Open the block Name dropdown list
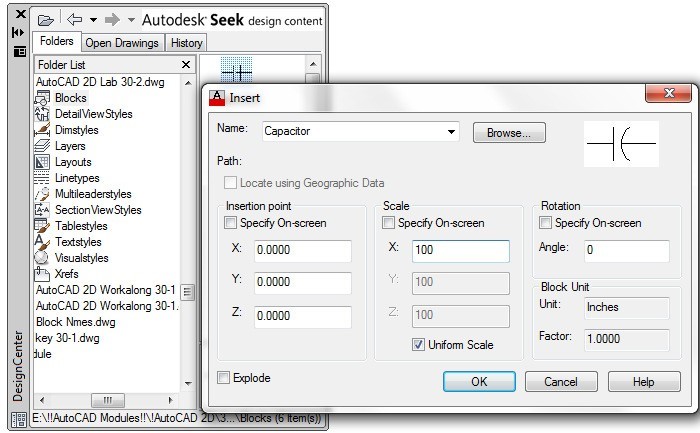The height and width of the screenshot is (433, 700). click(x=451, y=130)
